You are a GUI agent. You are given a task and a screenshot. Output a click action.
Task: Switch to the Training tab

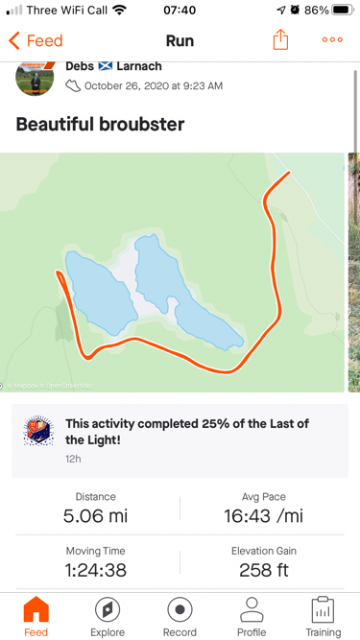(323, 617)
